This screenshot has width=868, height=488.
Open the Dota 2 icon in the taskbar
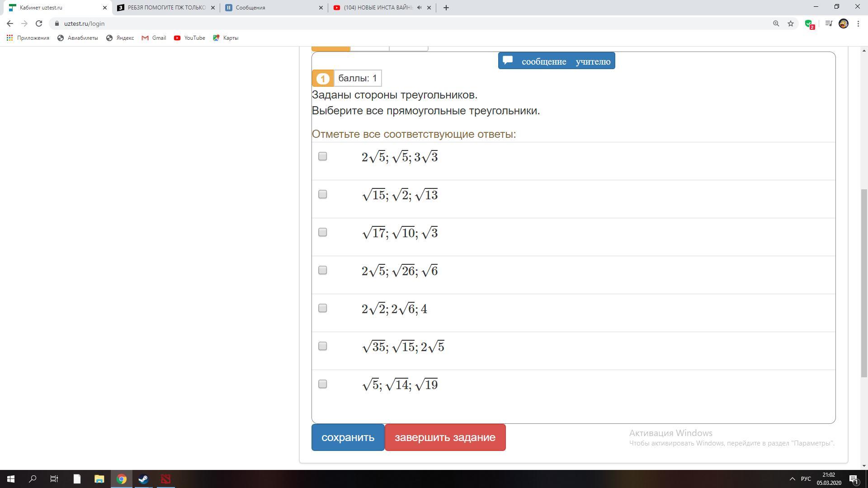[165, 479]
